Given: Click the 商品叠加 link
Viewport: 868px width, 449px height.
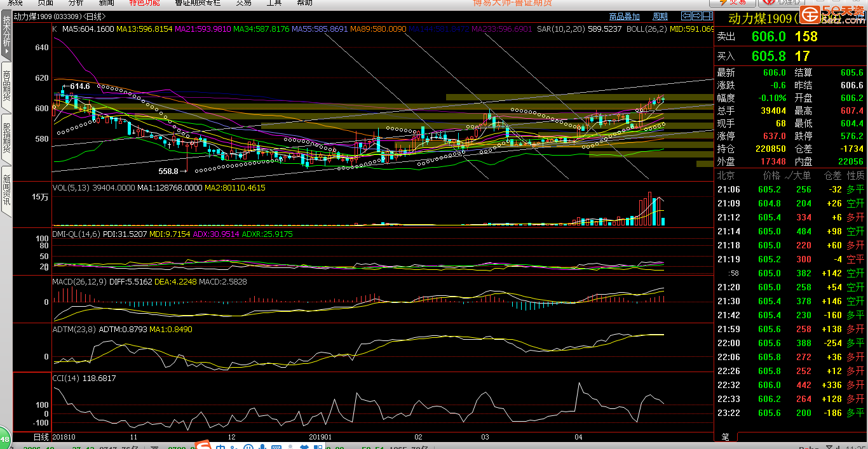Looking at the screenshot, I should coord(624,17).
